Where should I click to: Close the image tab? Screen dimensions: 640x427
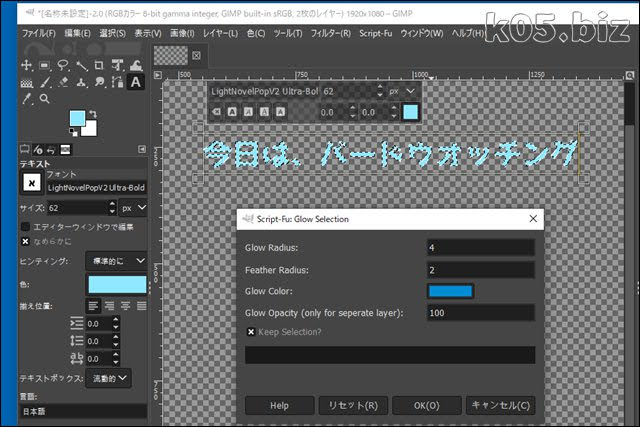[196, 56]
